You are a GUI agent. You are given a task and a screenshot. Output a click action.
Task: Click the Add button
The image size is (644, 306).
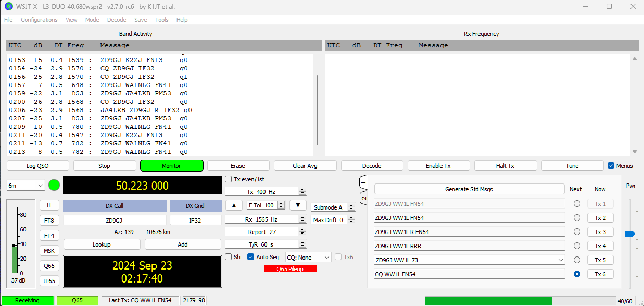coord(183,244)
